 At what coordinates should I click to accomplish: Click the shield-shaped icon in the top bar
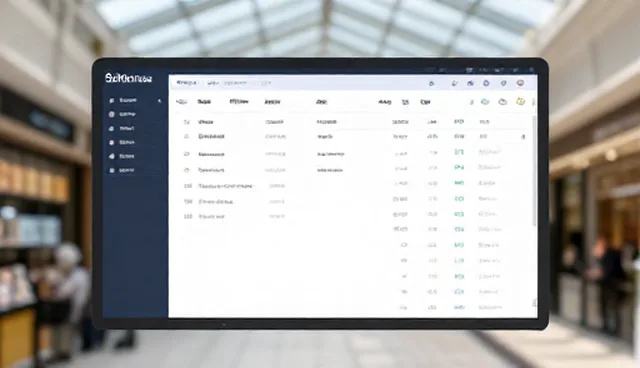point(504,83)
